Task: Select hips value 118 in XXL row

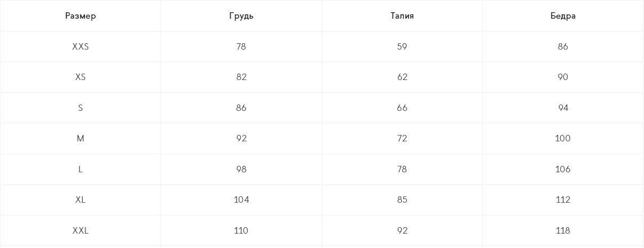Action: click(563, 230)
